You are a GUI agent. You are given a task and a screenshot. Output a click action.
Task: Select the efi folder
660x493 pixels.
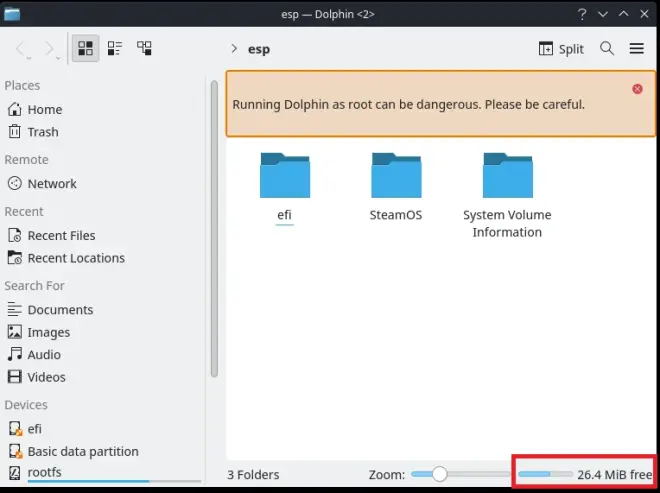click(285, 187)
